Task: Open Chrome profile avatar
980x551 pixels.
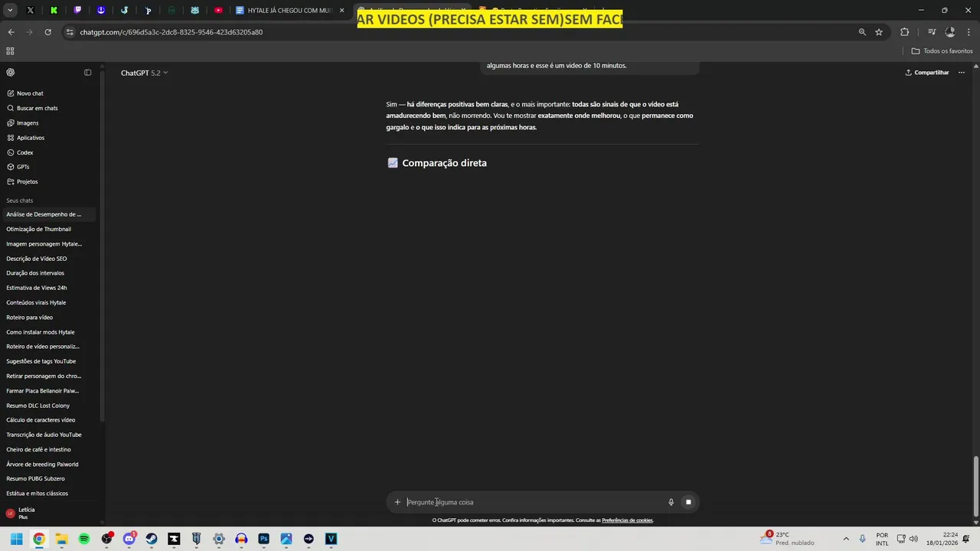Action: pyautogui.click(x=950, y=32)
